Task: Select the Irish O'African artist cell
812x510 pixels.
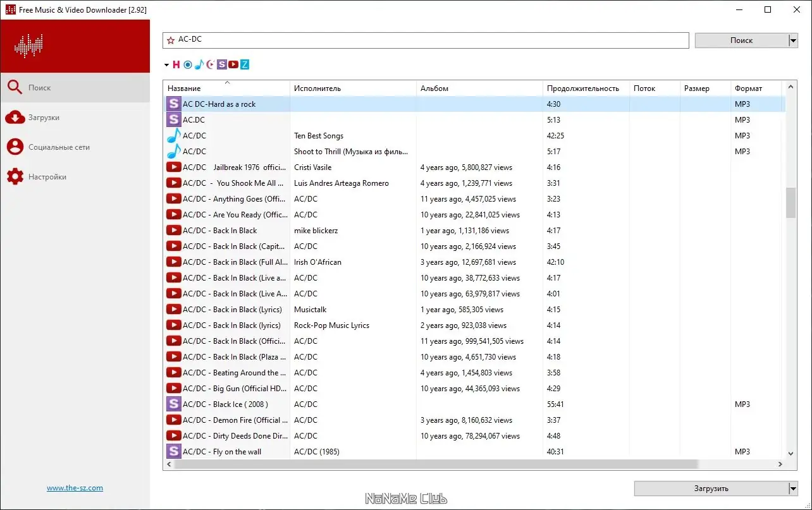Action: [x=317, y=262]
